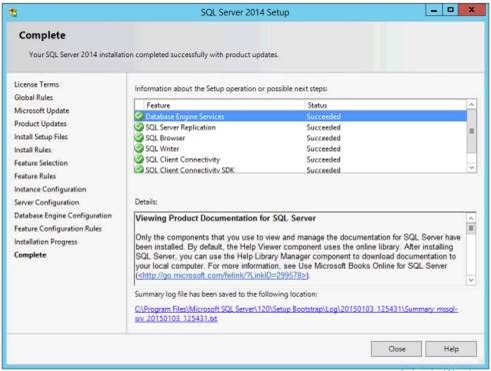Minimize the SQL Server 2014 Setup window
The image size is (491, 371).
[434, 10]
